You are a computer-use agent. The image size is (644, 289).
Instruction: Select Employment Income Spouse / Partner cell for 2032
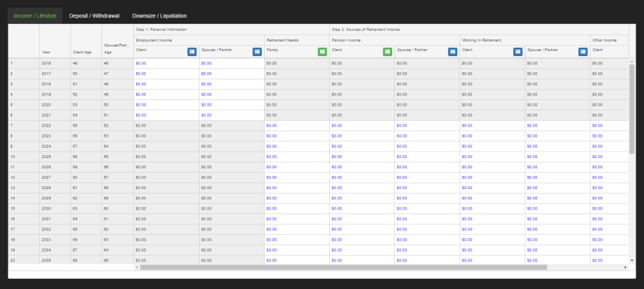(x=232, y=229)
